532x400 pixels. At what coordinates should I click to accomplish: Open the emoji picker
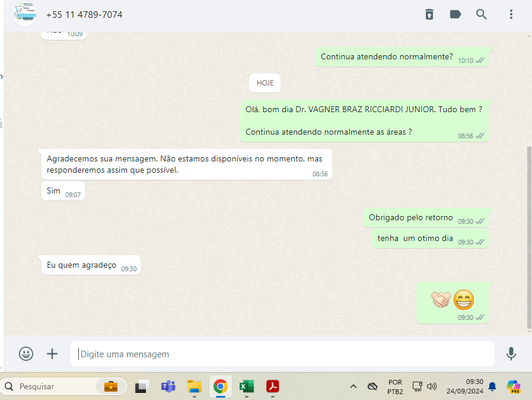point(26,354)
